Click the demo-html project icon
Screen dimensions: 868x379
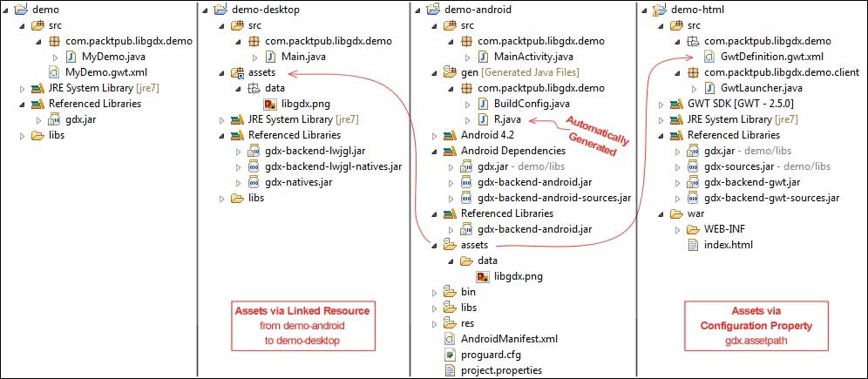(660, 9)
